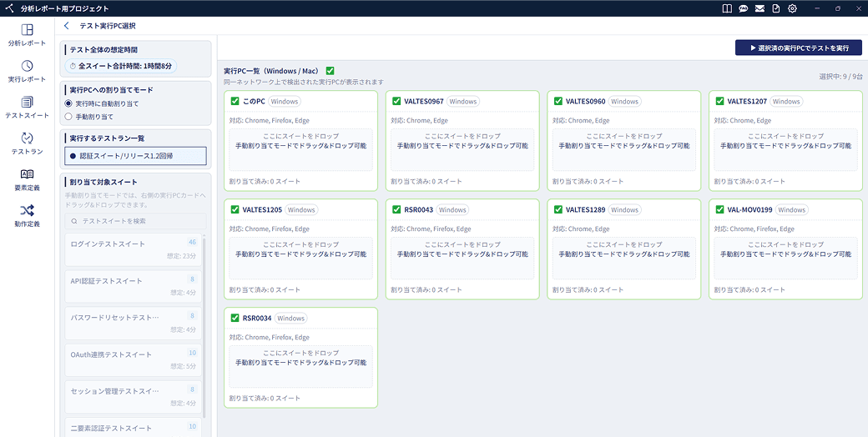Uncheck VALTES0967 checkbox
This screenshot has width=868, height=437.
point(396,101)
